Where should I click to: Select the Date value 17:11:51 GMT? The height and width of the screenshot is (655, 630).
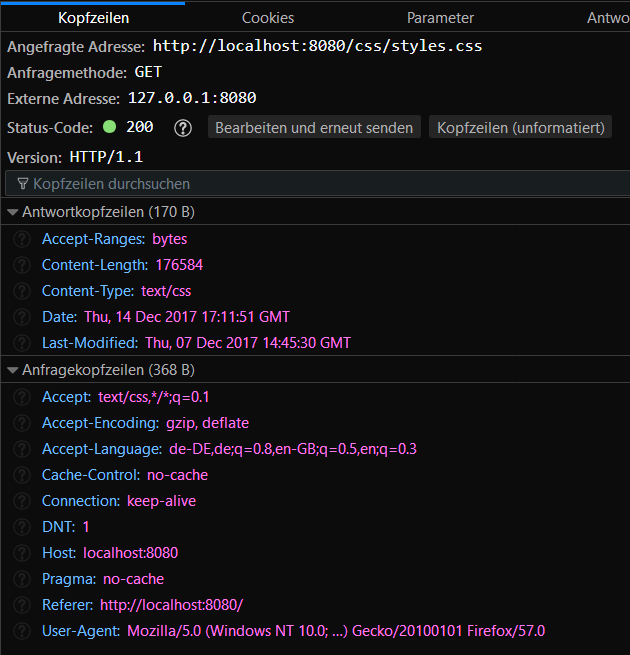[x=187, y=317]
